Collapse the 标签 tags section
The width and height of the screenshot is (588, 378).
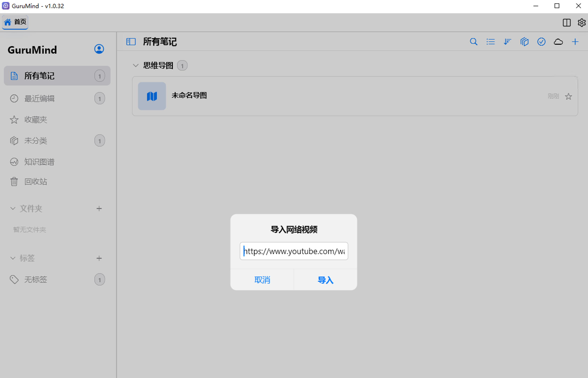coord(12,258)
